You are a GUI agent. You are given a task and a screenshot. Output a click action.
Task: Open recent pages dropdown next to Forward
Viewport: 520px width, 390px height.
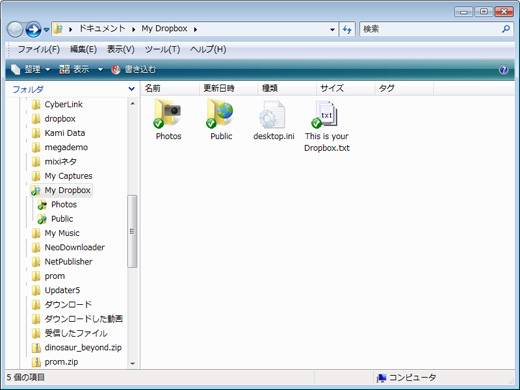[47, 30]
